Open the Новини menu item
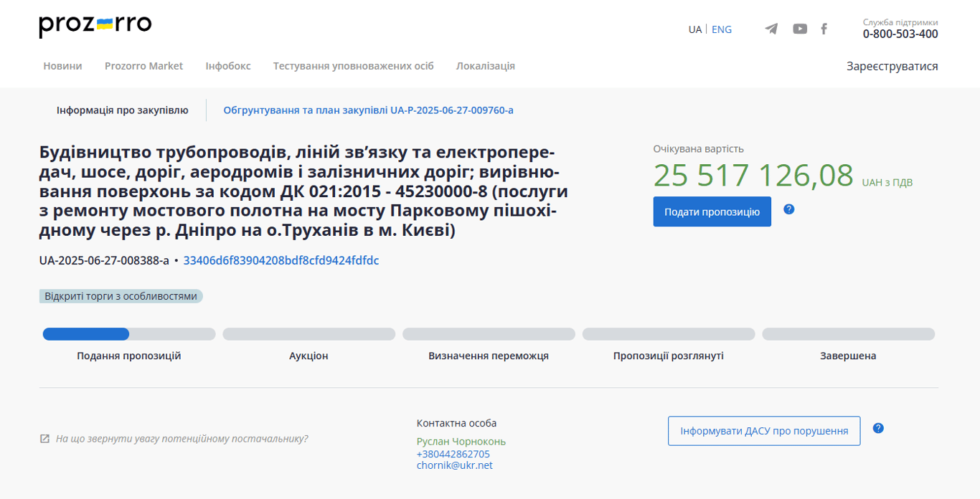The width and height of the screenshot is (980, 499). tap(62, 66)
